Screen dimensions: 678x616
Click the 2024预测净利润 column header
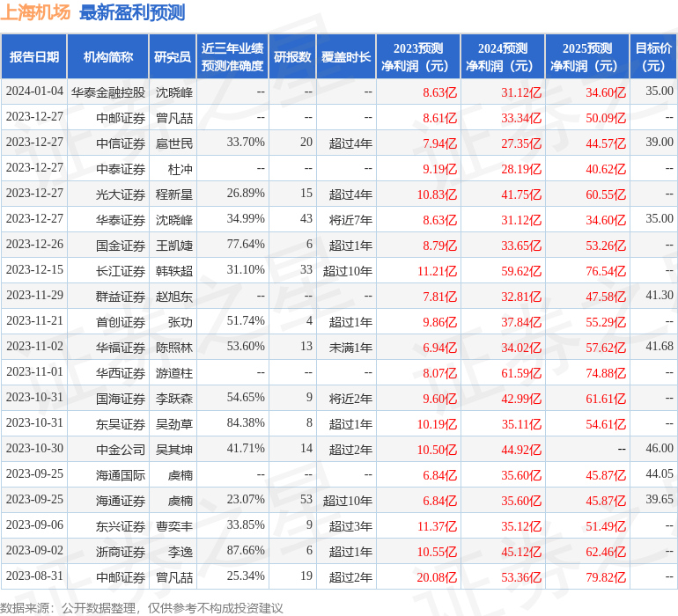[x=503, y=56]
